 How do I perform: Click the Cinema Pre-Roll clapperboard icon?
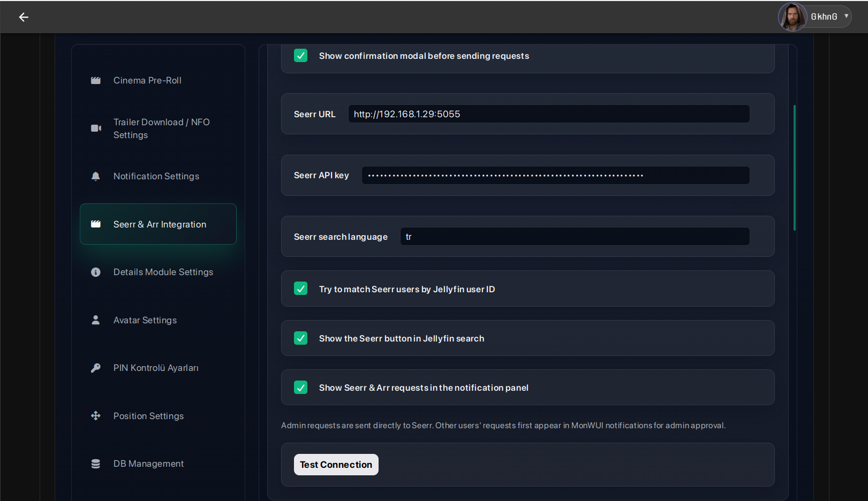pos(96,80)
